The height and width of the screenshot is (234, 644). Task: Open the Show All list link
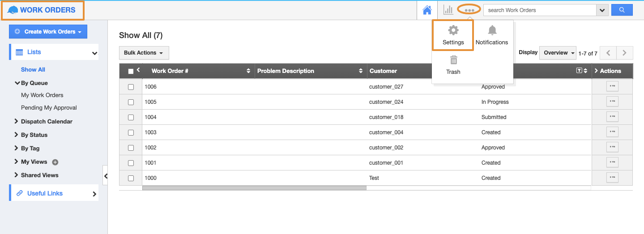(33, 69)
